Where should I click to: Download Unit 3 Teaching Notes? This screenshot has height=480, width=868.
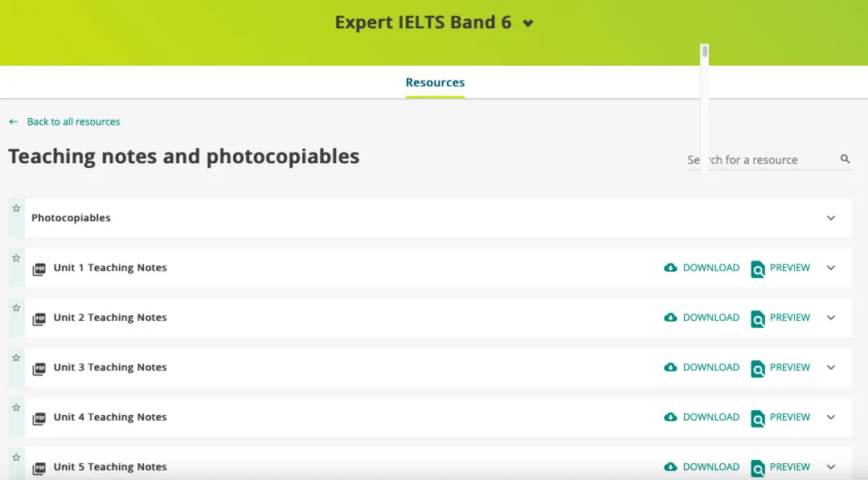tap(702, 367)
